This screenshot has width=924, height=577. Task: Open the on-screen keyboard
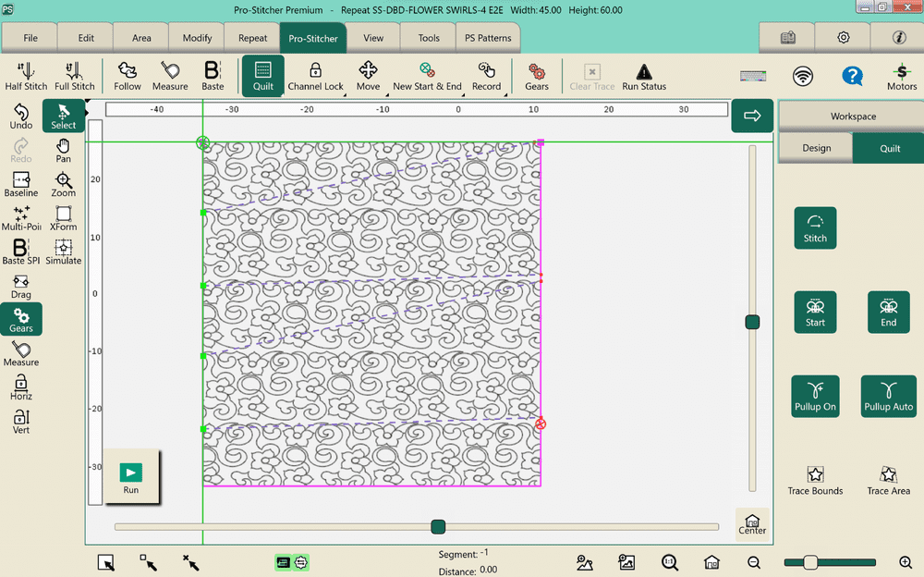click(752, 73)
